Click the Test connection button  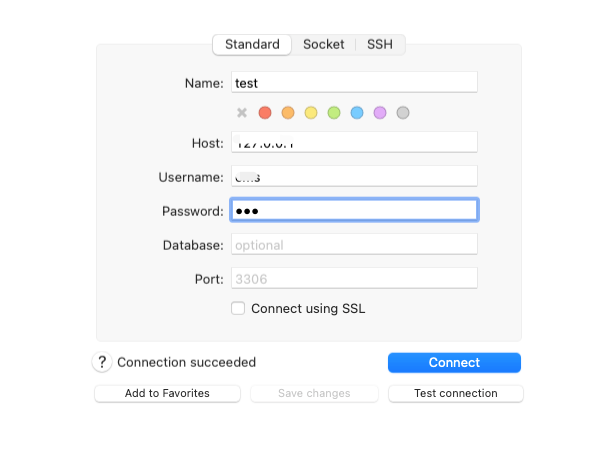(x=455, y=393)
